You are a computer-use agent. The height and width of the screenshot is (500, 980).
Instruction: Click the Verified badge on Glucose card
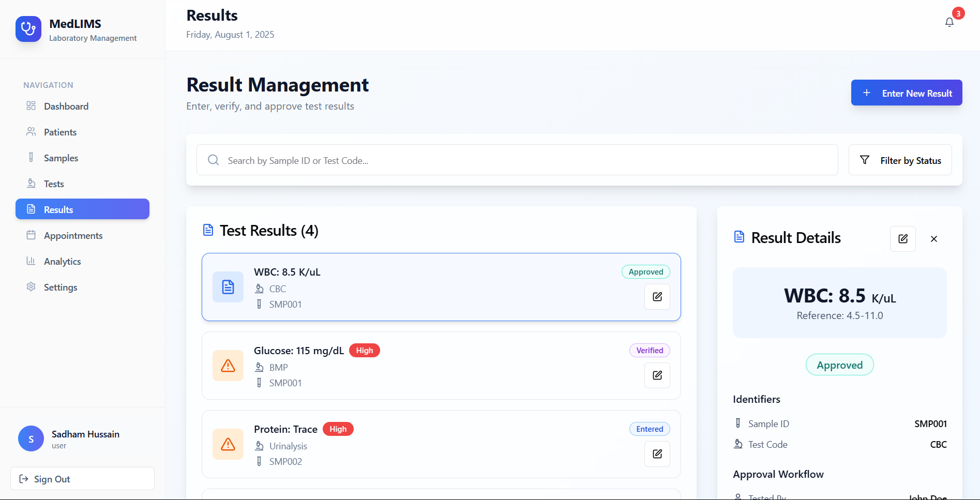(650, 351)
